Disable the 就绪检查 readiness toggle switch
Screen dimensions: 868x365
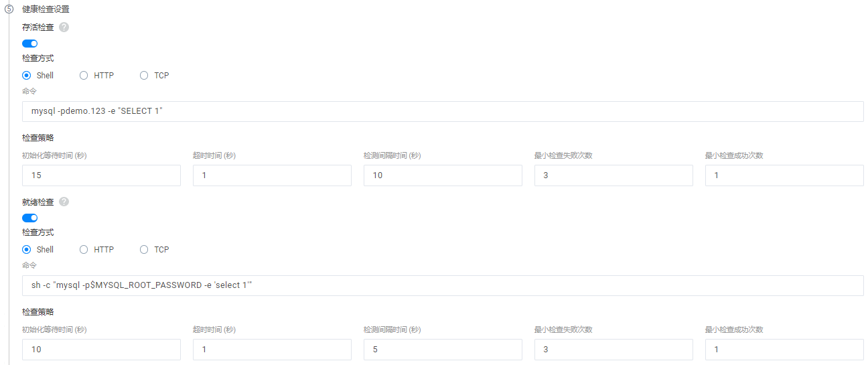[29, 218]
